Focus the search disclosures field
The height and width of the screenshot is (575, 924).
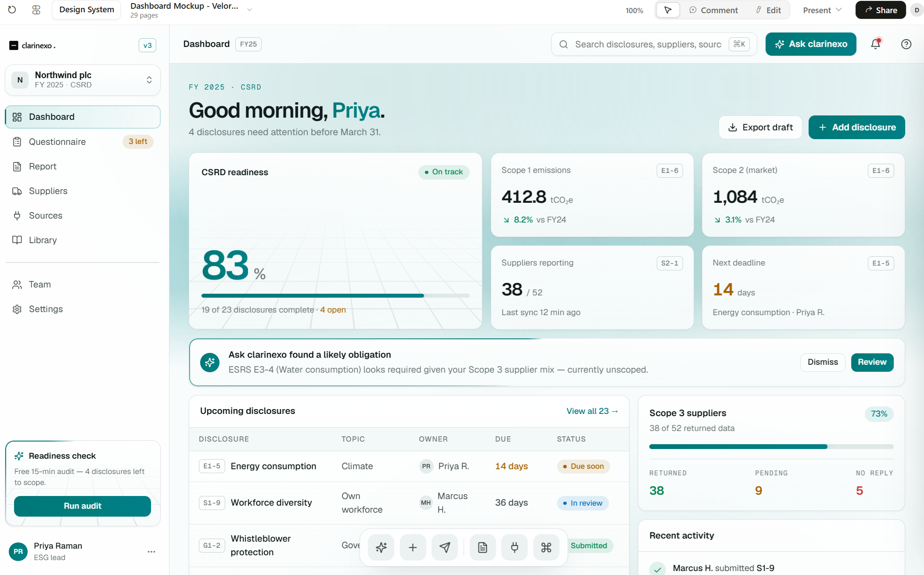coord(654,44)
